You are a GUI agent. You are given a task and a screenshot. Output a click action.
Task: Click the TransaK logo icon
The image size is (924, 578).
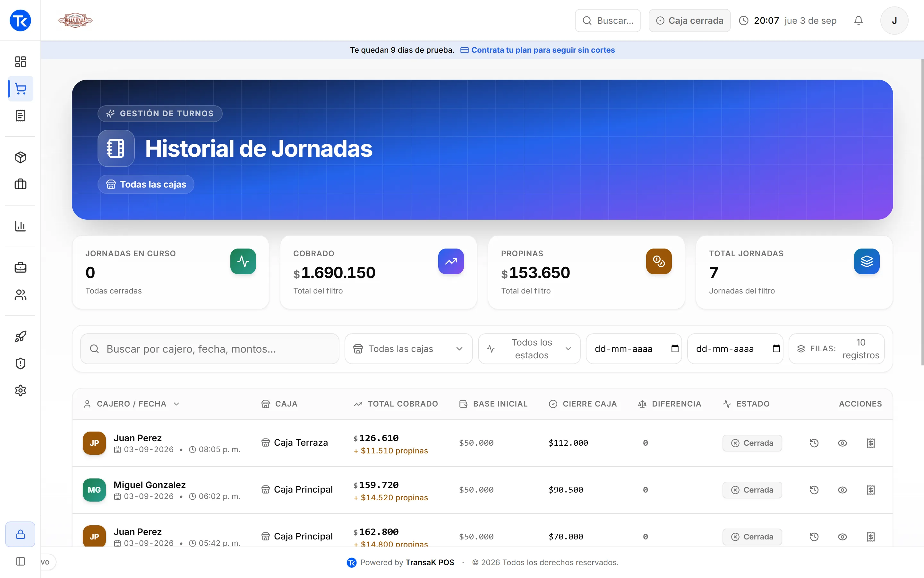(20, 20)
